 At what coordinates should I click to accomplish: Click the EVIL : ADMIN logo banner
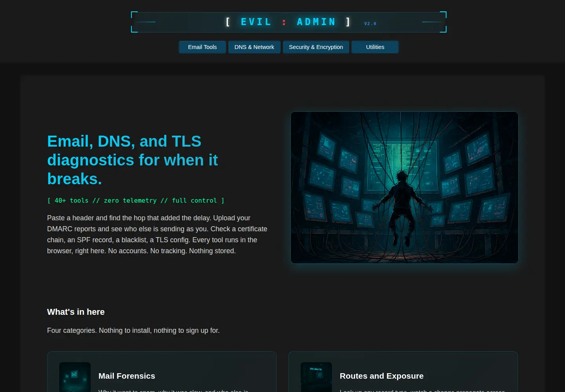click(289, 22)
